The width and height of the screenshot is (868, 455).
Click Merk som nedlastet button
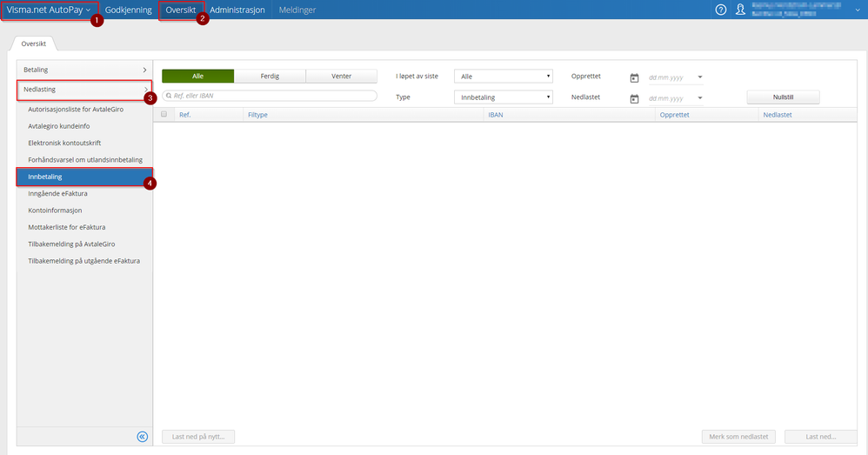(738, 437)
